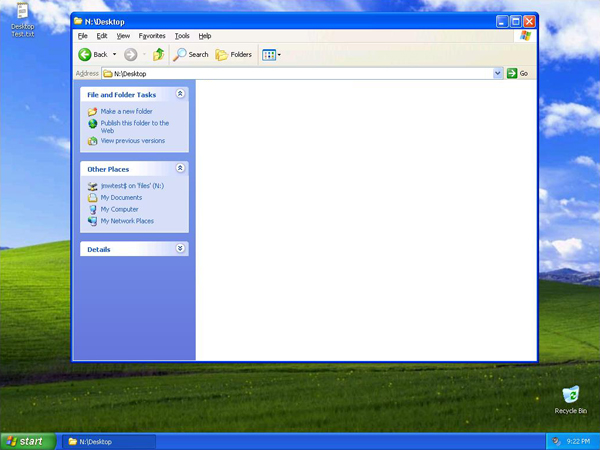Click the Go button
The width and height of the screenshot is (600, 450).
[x=518, y=73]
